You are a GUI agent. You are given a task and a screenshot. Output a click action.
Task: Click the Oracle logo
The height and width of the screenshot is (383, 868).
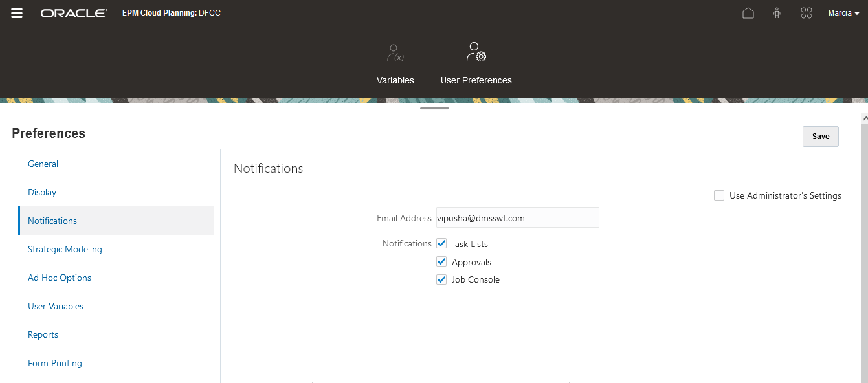click(74, 13)
